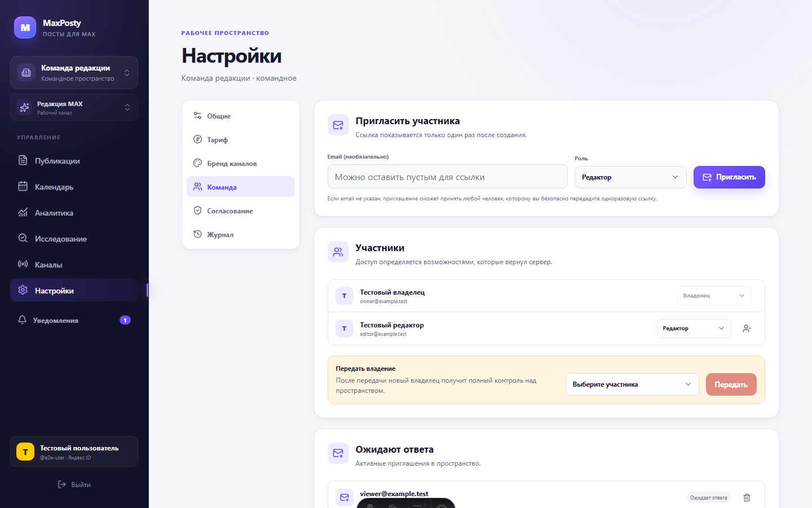Click the Каналы broadcast icon
Screen dimensions: 812x508
click(23, 264)
